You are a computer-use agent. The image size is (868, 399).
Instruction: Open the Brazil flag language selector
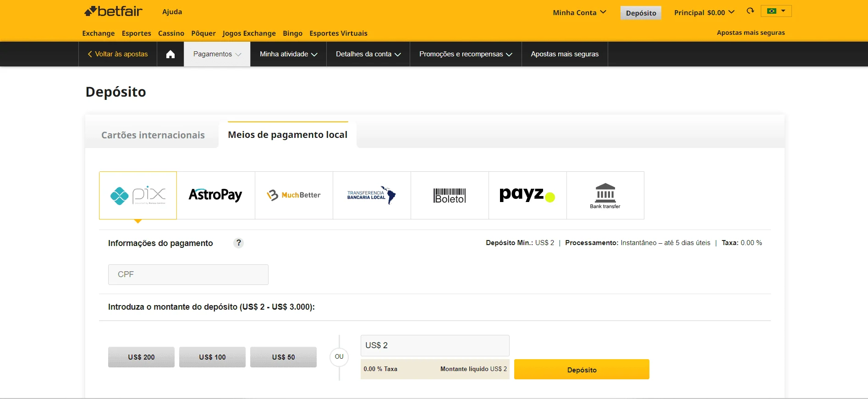click(x=776, y=11)
